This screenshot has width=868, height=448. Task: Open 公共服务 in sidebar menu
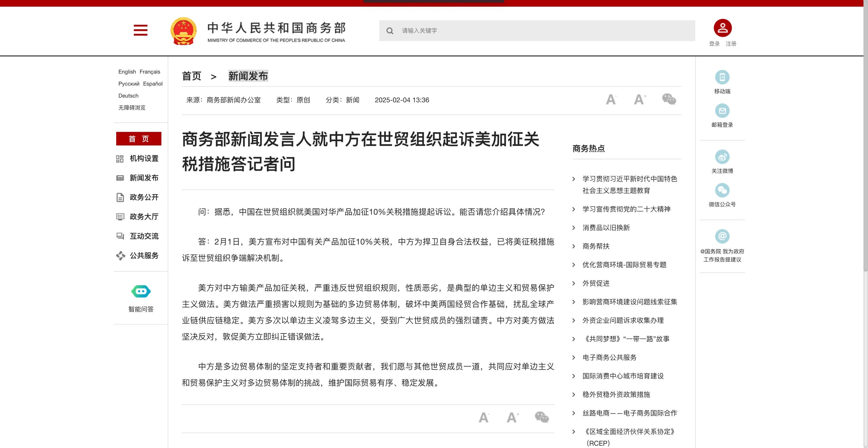coord(144,255)
